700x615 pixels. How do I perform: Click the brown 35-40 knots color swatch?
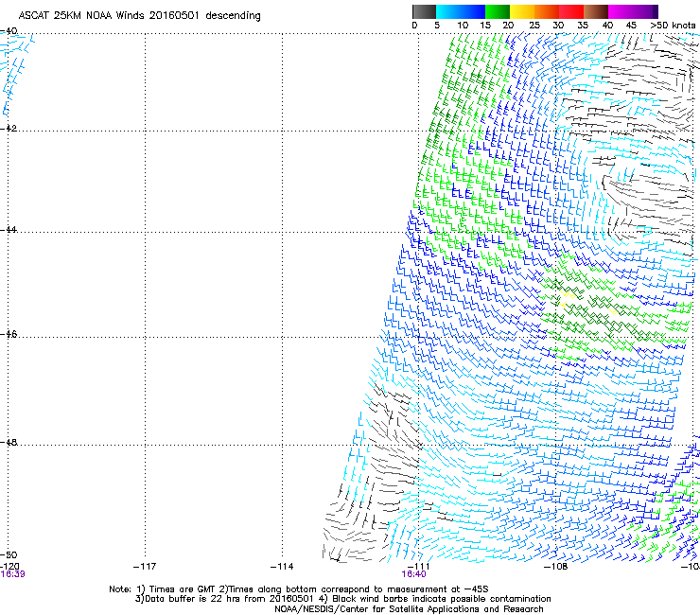point(596,11)
